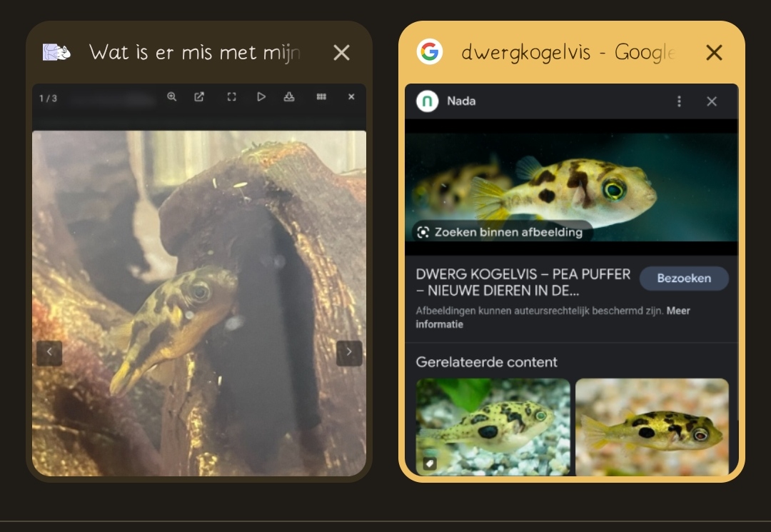Go to the next image arrow
Screen dimensions: 771x532
click(349, 353)
